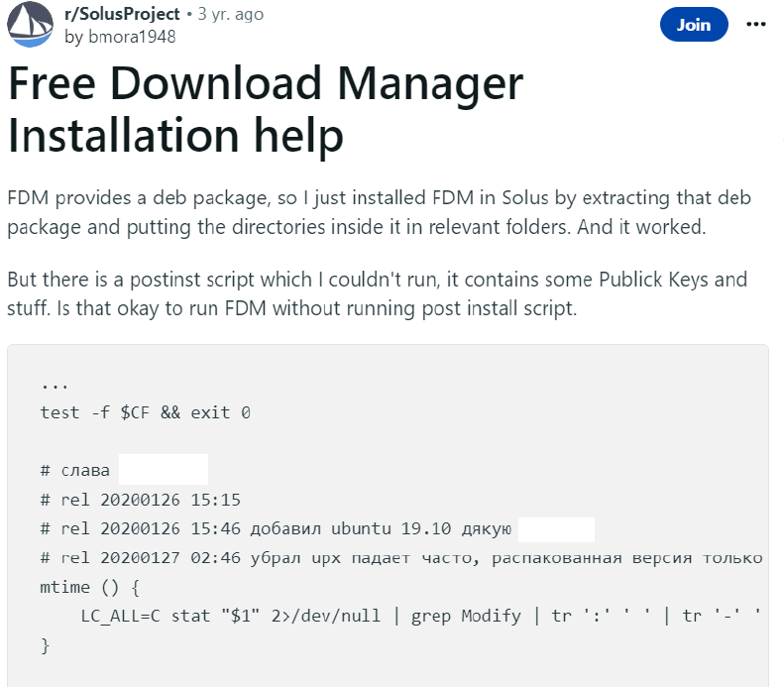Join the SolusProject community
The width and height of the screenshot is (784, 687).
694,25
